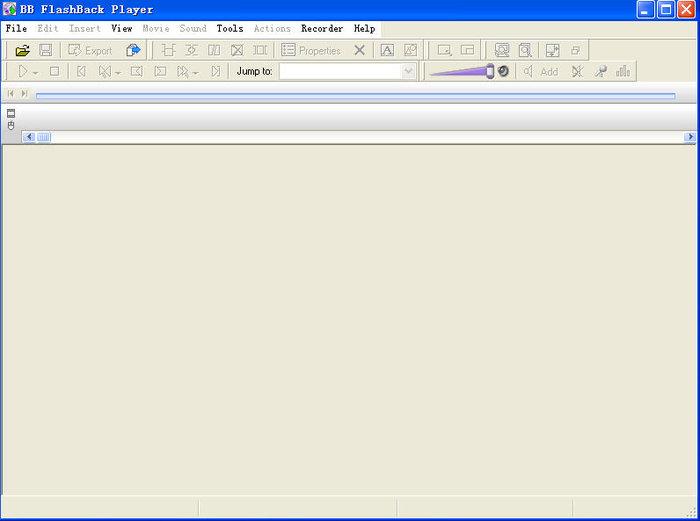Viewport: 700px width, 521px height.
Task: Expand the Jump to combo box arrow
Action: click(x=408, y=71)
